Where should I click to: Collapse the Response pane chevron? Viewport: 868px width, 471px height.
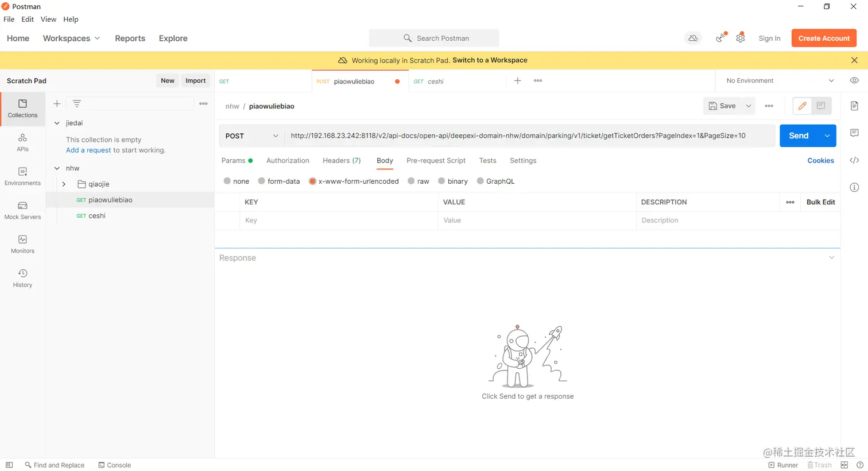(x=831, y=258)
